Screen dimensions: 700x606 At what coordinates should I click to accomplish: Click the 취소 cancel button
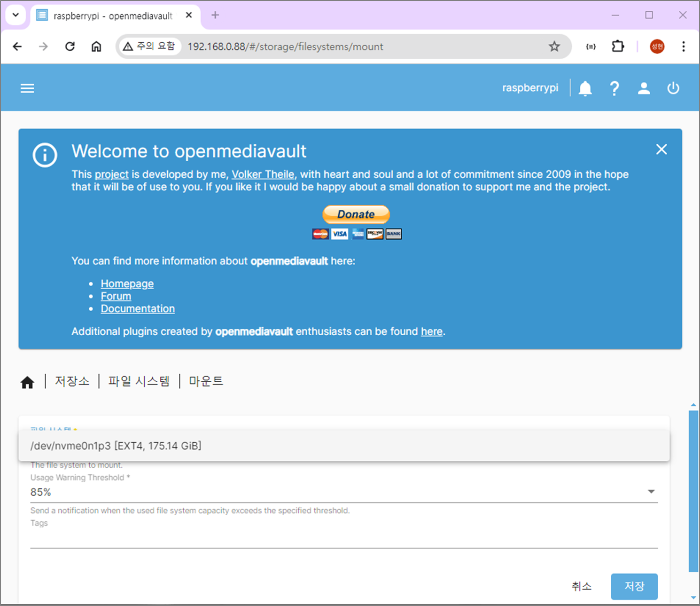pyautogui.click(x=582, y=586)
